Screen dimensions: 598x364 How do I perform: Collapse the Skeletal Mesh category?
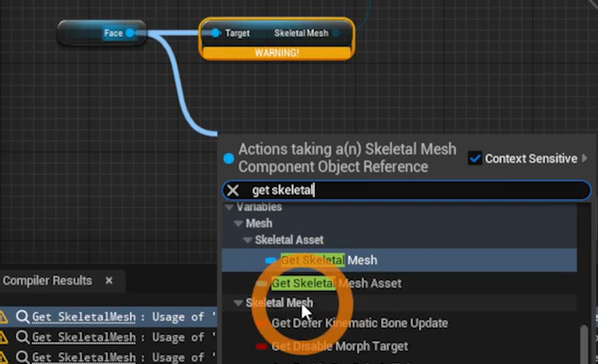(238, 303)
